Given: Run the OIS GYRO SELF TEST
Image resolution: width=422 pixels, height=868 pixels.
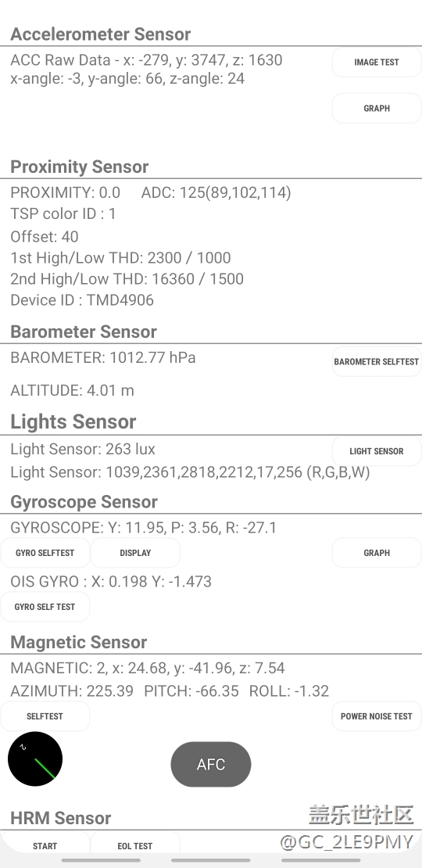Looking at the screenshot, I should tap(45, 607).
